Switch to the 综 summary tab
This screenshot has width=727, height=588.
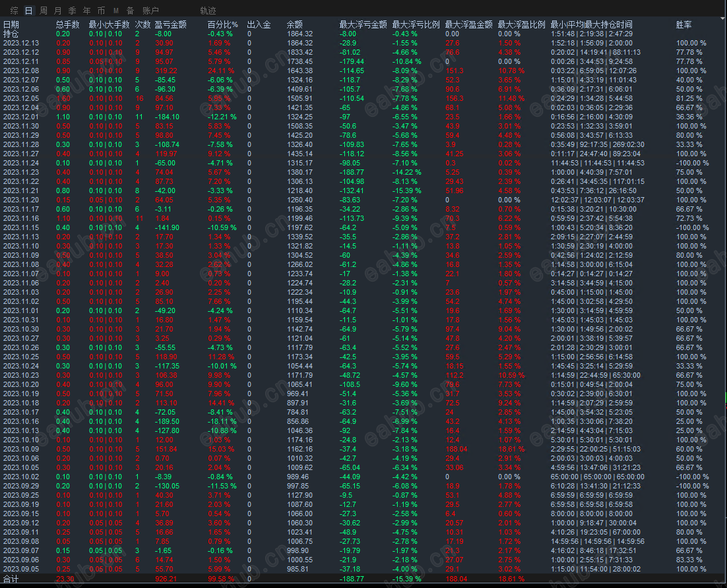pyautogui.click(x=15, y=10)
